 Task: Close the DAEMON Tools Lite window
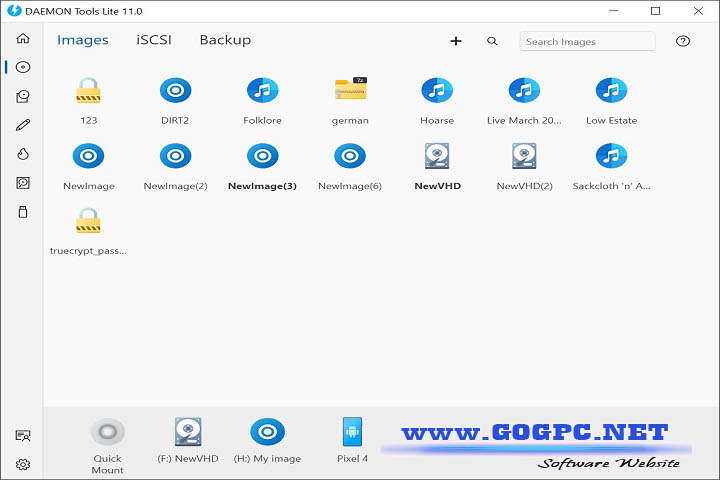pos(698,11)
